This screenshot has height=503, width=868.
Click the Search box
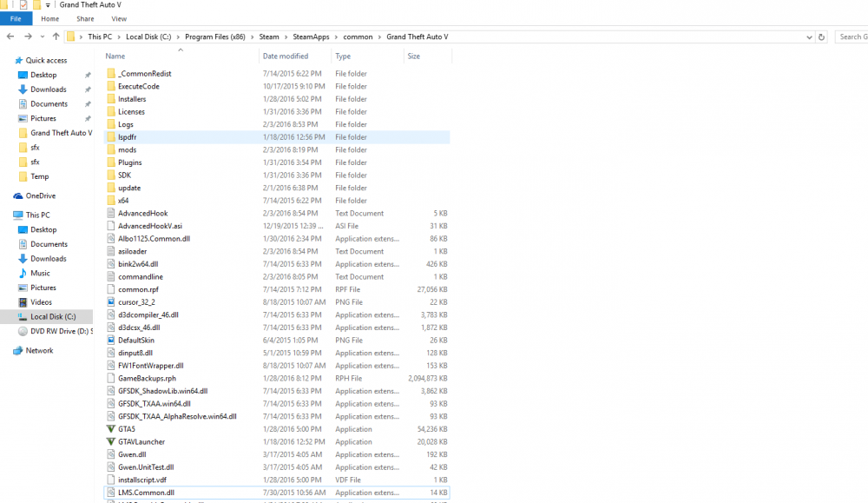click(852, 36)
